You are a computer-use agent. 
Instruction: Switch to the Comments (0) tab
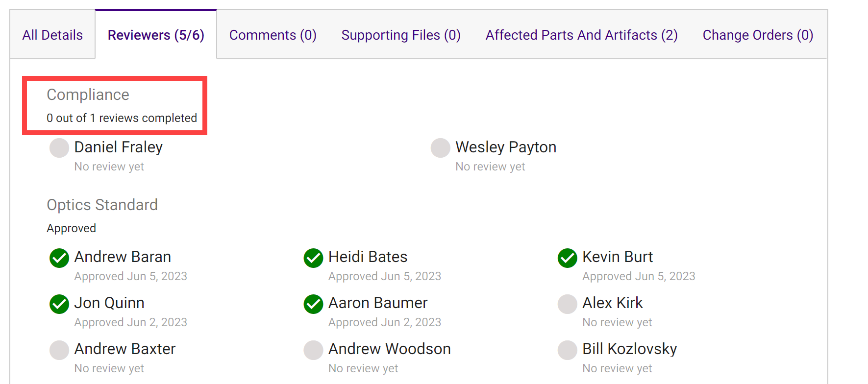coord(273,35)
